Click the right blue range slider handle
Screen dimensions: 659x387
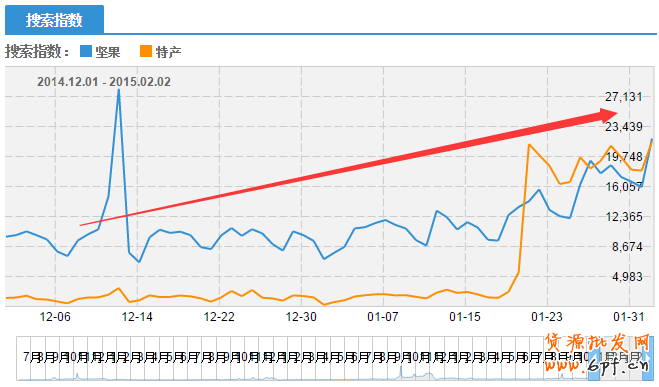(x=649, y=358)
